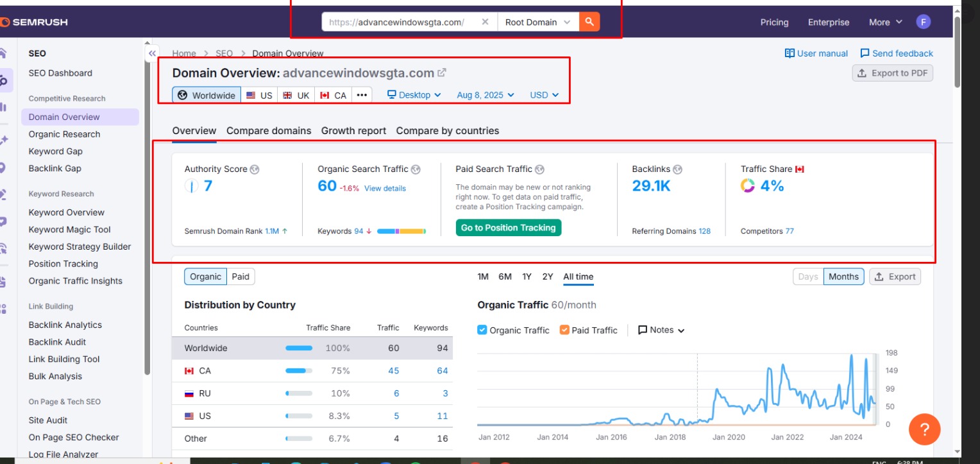
Task: Click the apps grid icon in left rail
Action: [x=3, y=309]
